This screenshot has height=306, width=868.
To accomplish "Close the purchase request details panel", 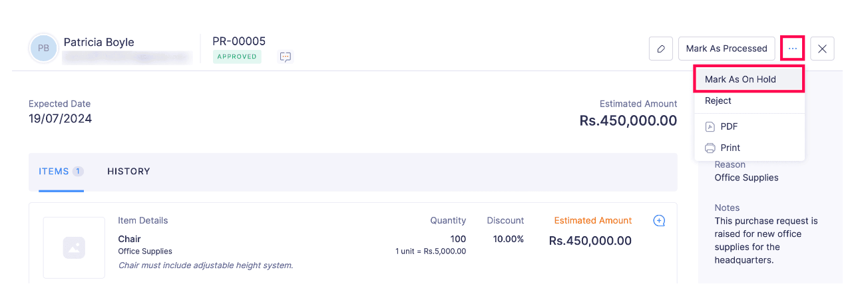I will 822,49.
